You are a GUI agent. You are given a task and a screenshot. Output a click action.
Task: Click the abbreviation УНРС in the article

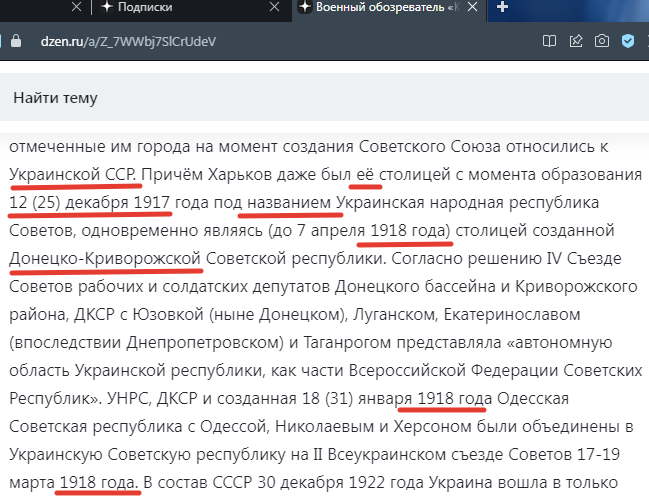coord(130,399)
